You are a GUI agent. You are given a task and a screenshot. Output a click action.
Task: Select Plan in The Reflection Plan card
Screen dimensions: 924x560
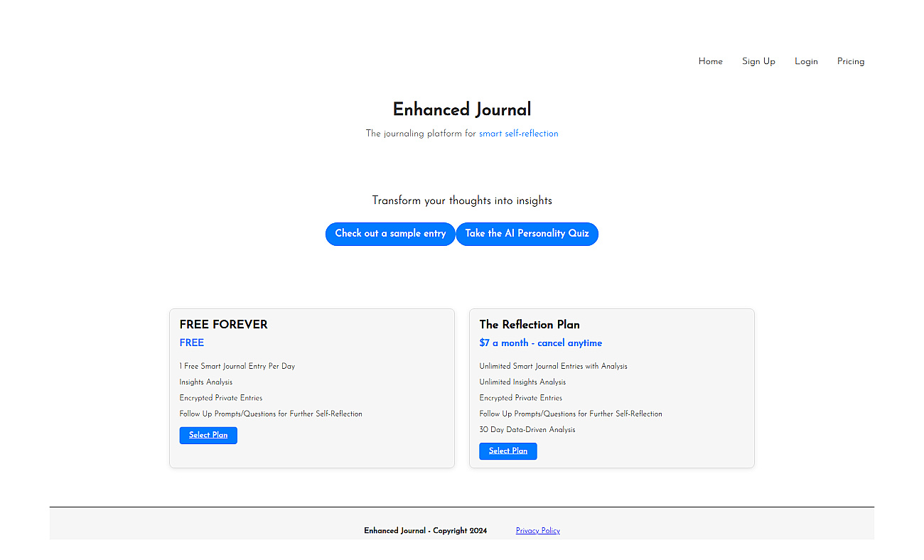508,451
